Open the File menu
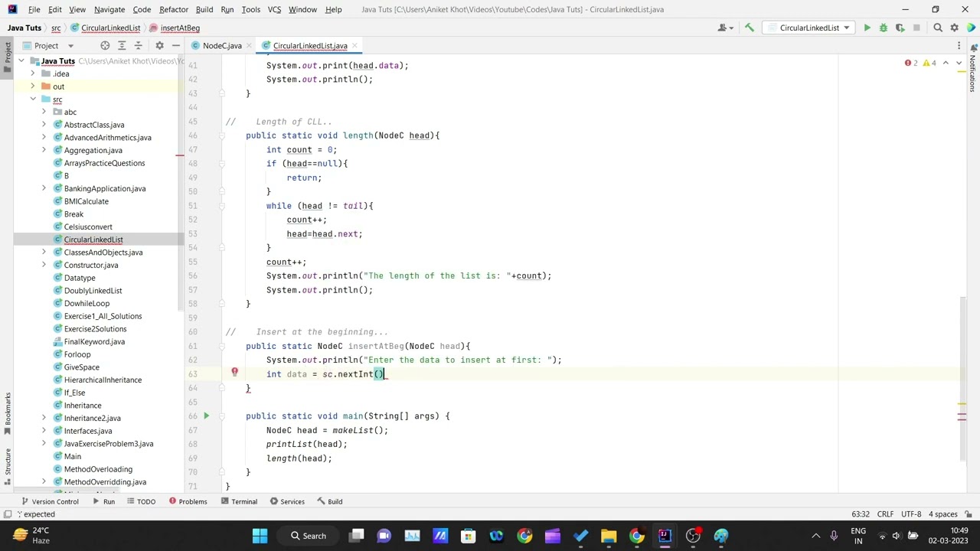 pyautogui.click(x=34, y=9)
